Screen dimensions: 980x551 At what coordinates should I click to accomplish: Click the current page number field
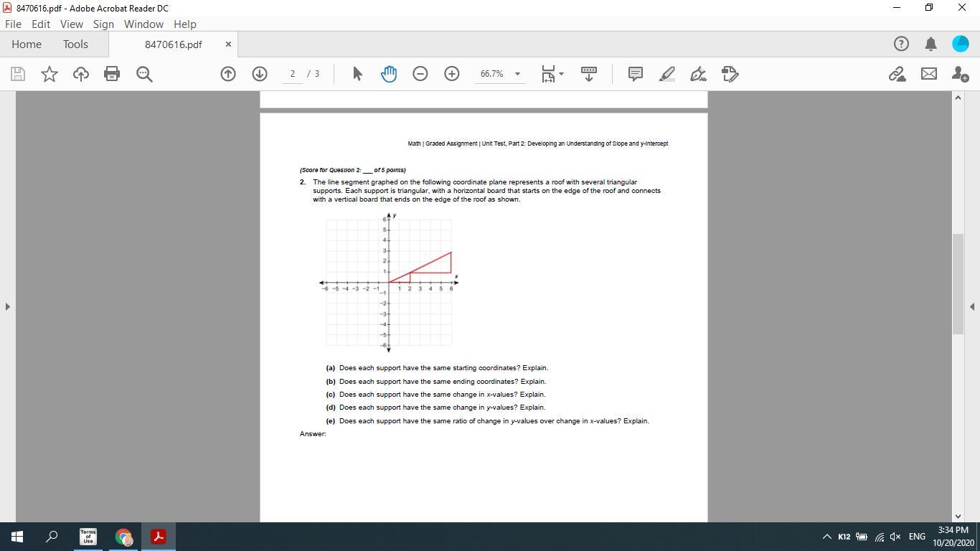click(x=293, y=74)
